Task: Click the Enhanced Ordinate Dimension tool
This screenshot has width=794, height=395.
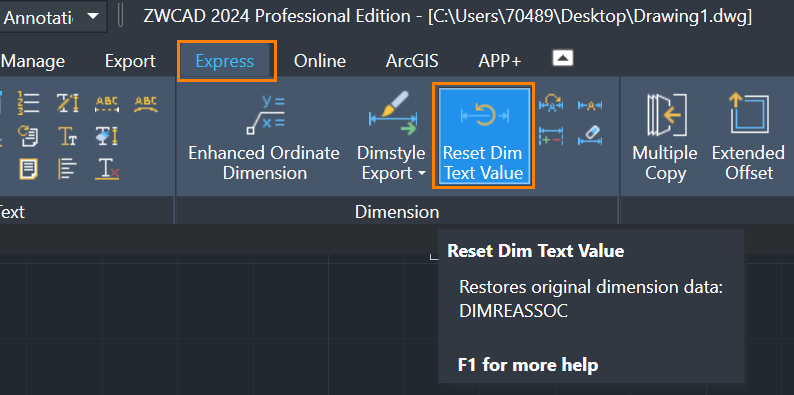Action: [x=264, y=137]
